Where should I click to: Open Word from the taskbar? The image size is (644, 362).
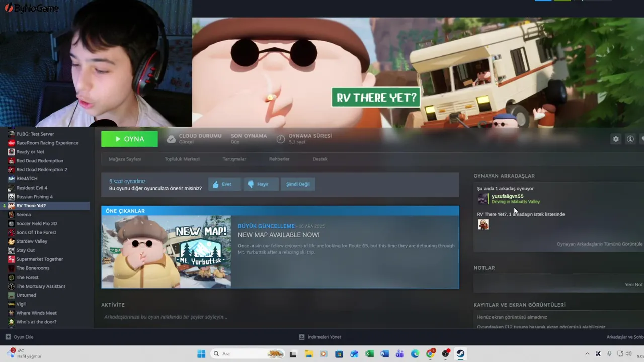(385, 354)
